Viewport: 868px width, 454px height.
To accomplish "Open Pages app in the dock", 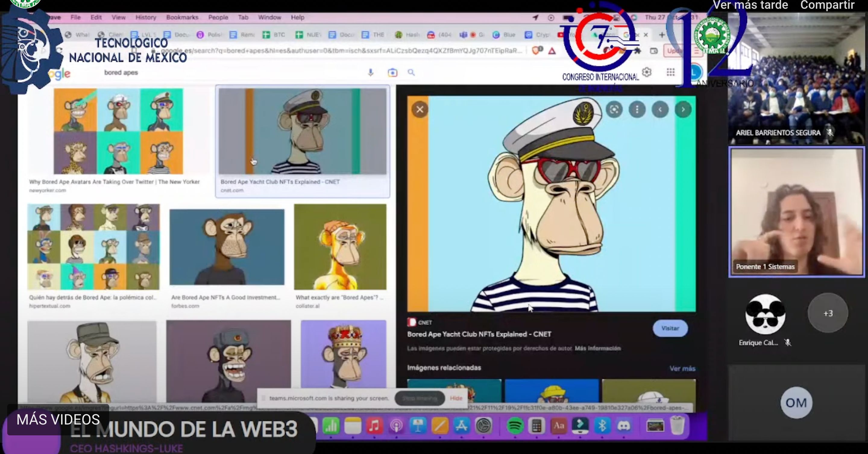I will [x=440, y=426].
